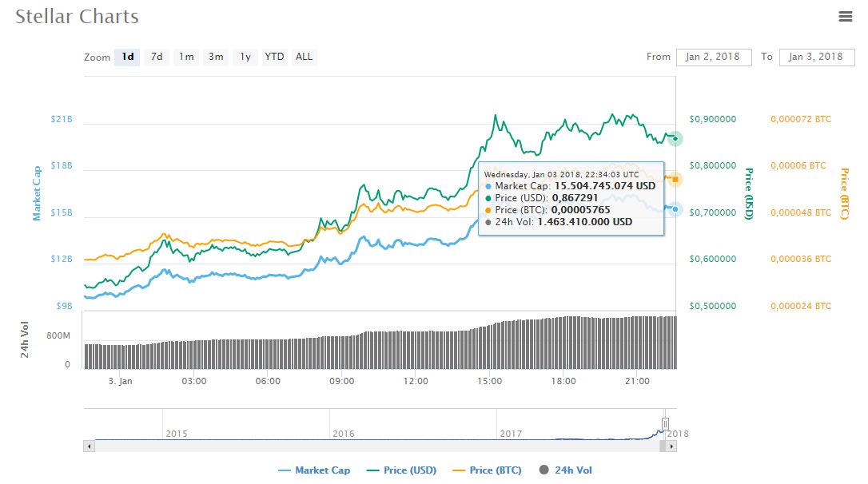The image size is (868, 484).
Task: Click the green Price (USD) endpoint marker
Action: click(675, 138)
